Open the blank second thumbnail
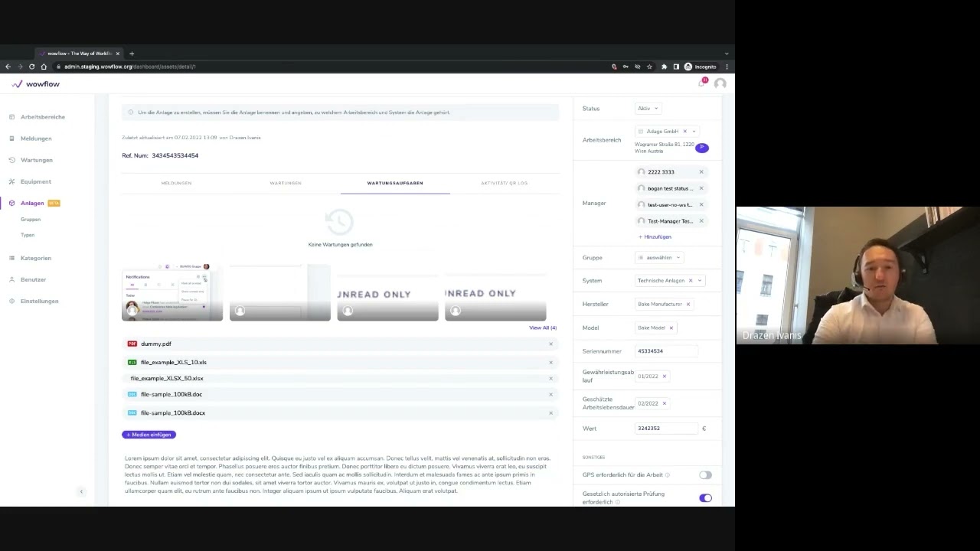This screenshot has width=980, height=551. pyautogui.click(x=280, y=292)
